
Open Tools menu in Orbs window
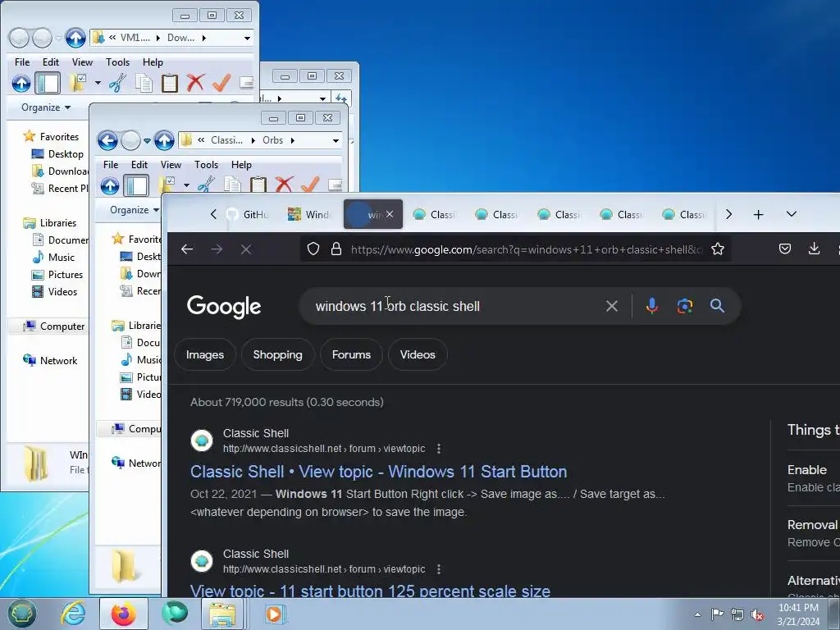pyautogui.click(x=206, y=164)
